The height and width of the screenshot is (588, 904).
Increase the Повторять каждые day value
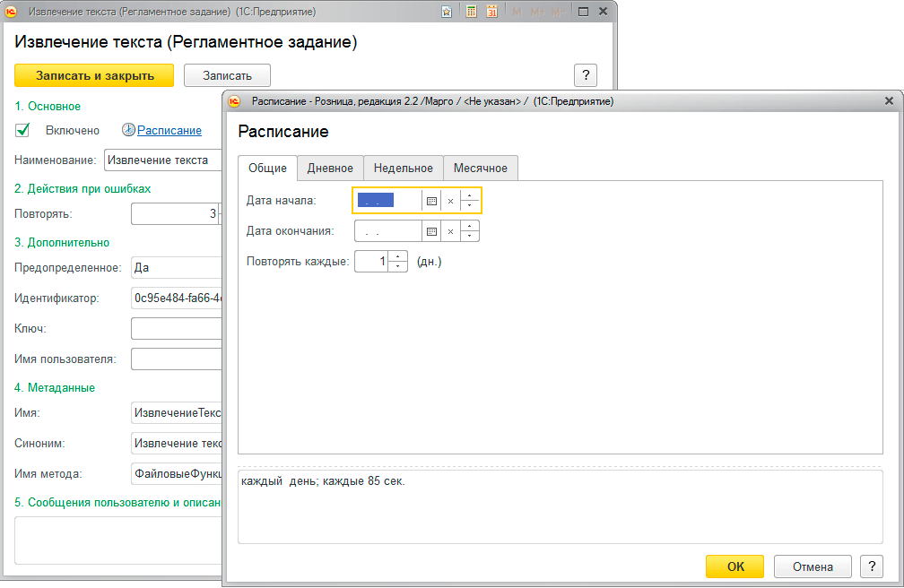[398, 256]
